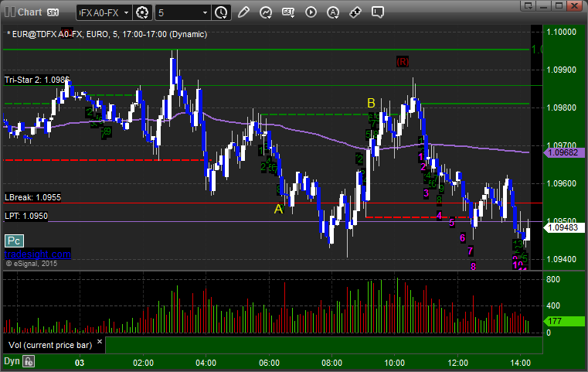Click the 1.09600 price axis label
Screen dimensions: 588x372
click(562, 183)
